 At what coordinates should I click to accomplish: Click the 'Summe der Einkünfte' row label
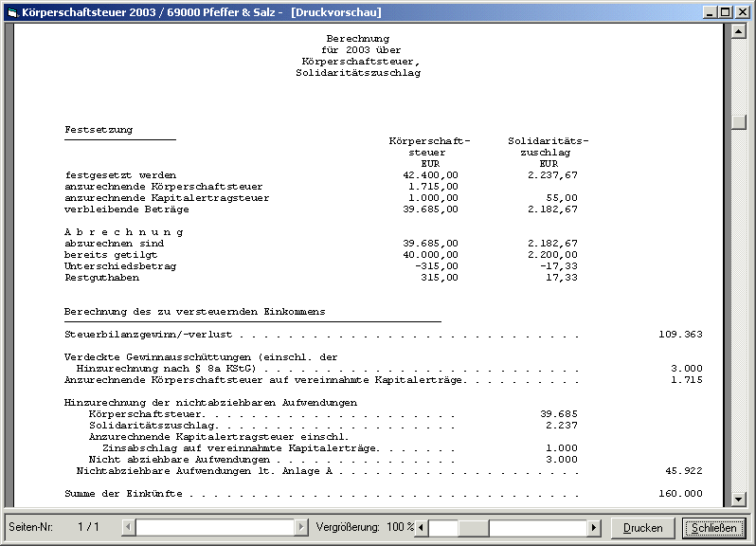click(x=123, y=494)
